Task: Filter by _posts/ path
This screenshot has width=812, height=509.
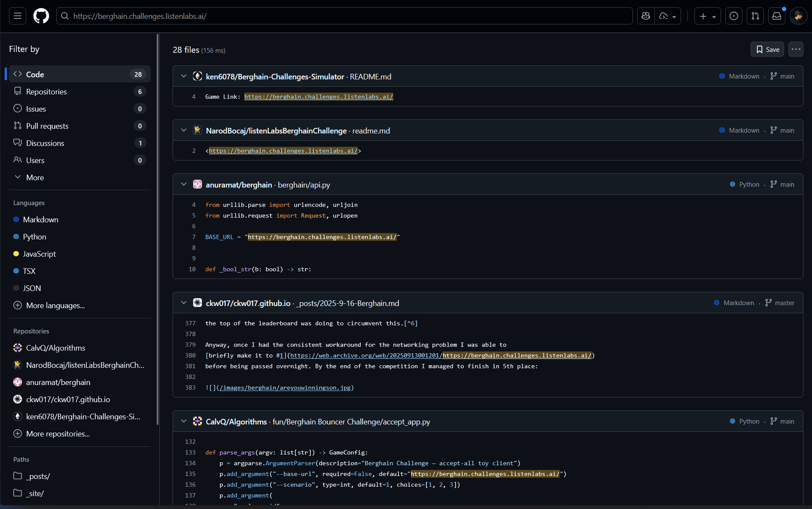Action: tap(80, 476)
